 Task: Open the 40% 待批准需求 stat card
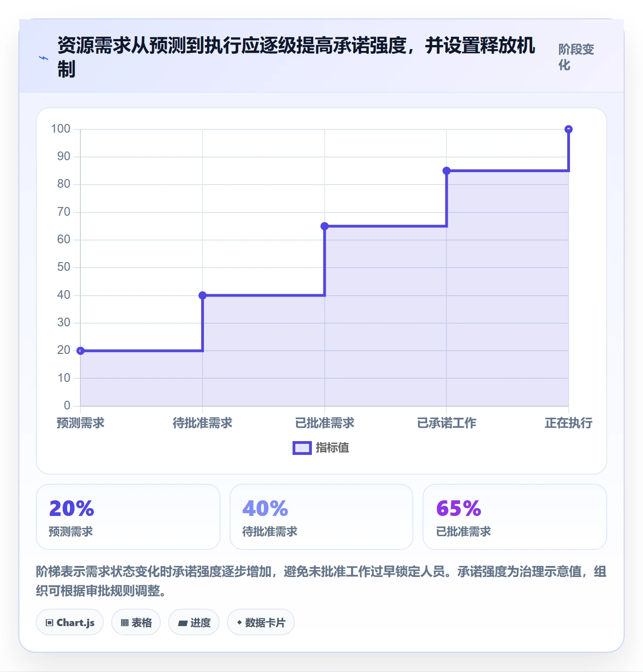pyautogui.click(x=321, y=517)
